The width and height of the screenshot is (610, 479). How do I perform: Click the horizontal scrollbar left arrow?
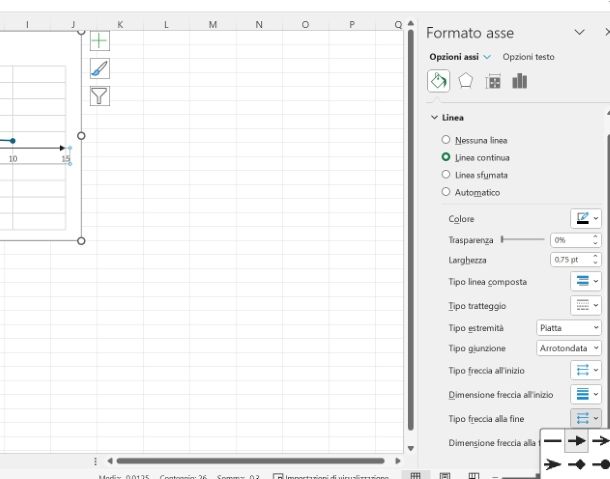(110, 461)
